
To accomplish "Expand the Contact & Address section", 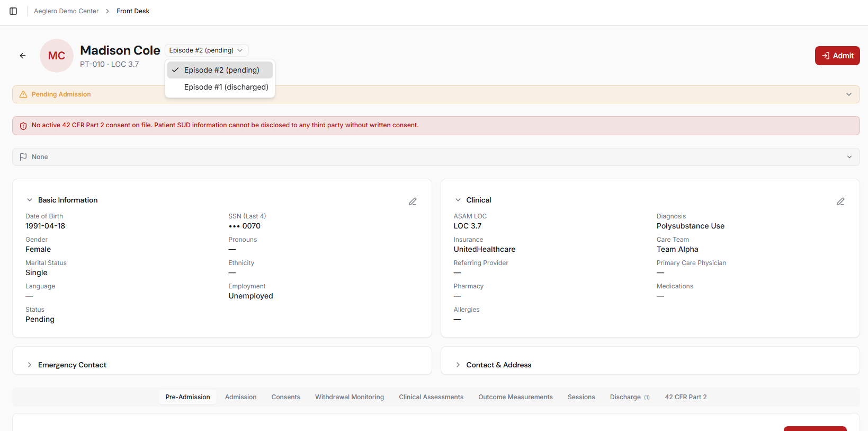I will tap(458, 365).
